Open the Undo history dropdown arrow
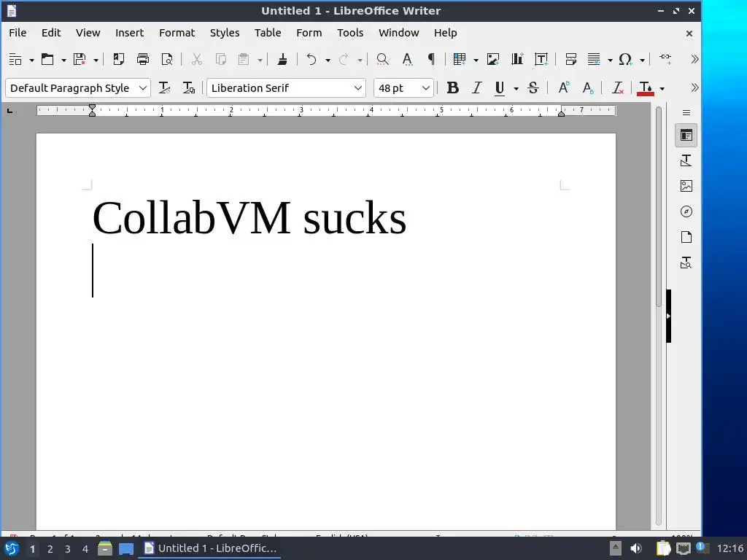 click(328, 60)
